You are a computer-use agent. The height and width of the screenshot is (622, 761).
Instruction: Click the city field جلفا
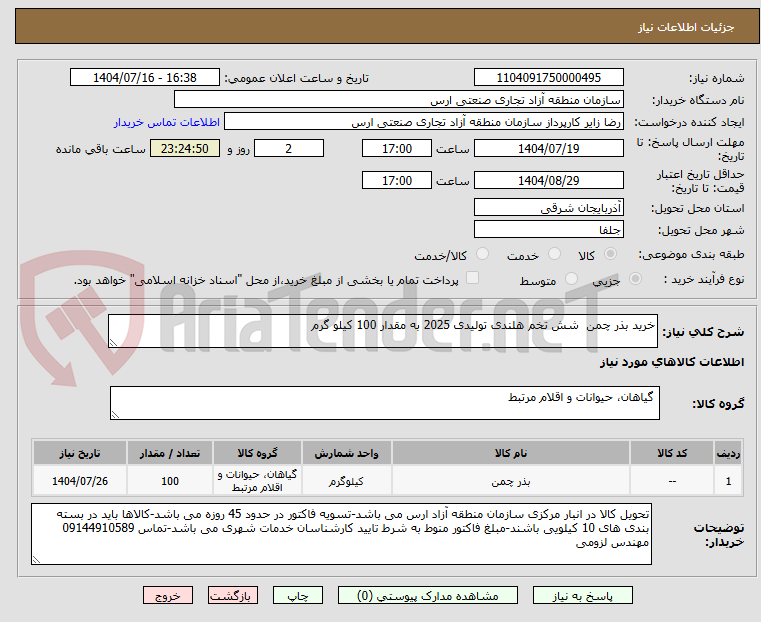tap(548, 229)
